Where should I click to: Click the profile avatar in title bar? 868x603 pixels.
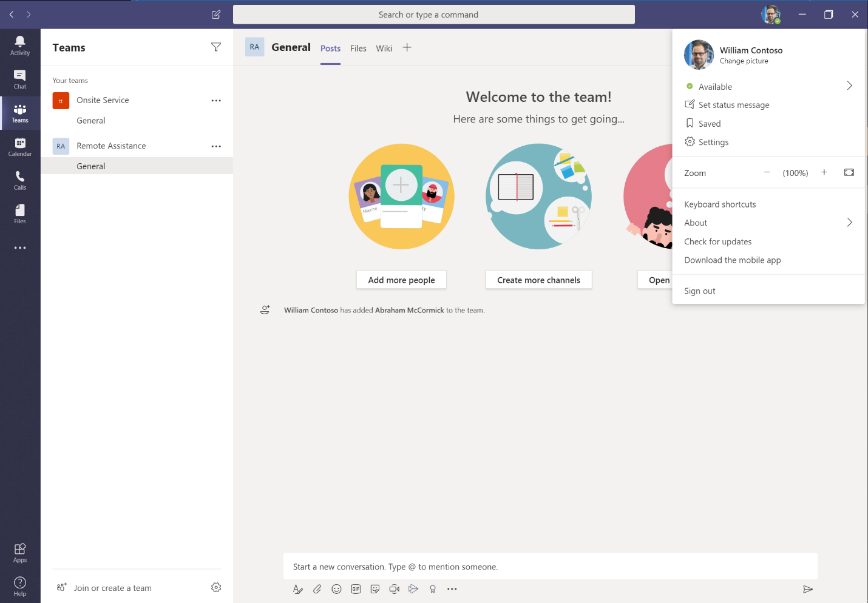(771, 15)
